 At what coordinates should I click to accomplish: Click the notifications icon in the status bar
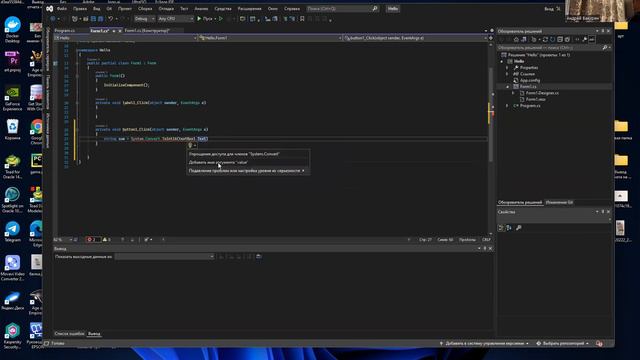coord(599,344)
